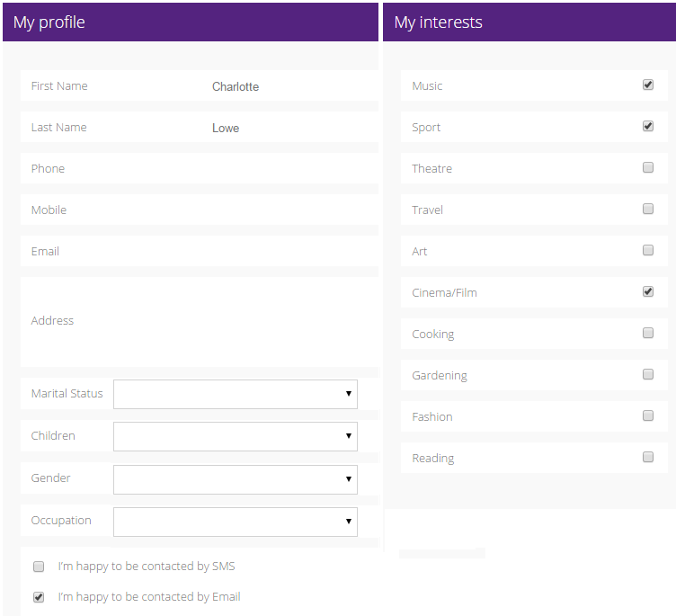This screenshot has height=616, width=676.
Task: Uncheck the Sport interest checkbox
Action: click(x=648, y=126)
